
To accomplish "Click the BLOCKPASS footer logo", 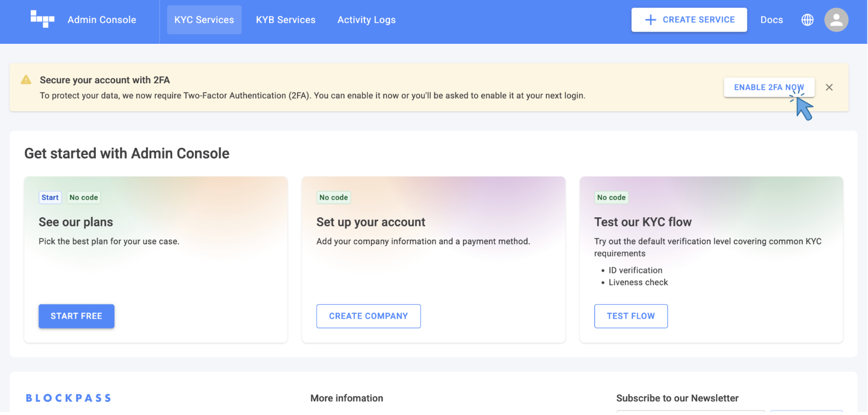I will point(68,398).
